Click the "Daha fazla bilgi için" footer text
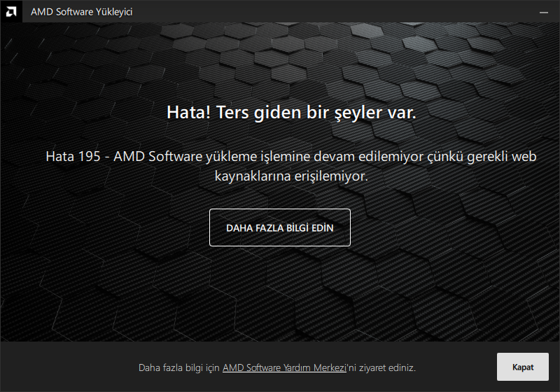Screen dimensions: 560x392 click(179, 367)
